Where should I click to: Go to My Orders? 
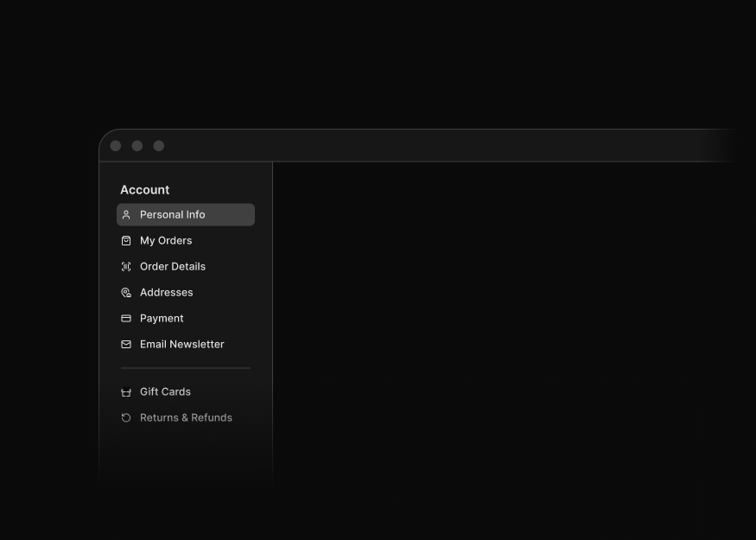point(186,240)
